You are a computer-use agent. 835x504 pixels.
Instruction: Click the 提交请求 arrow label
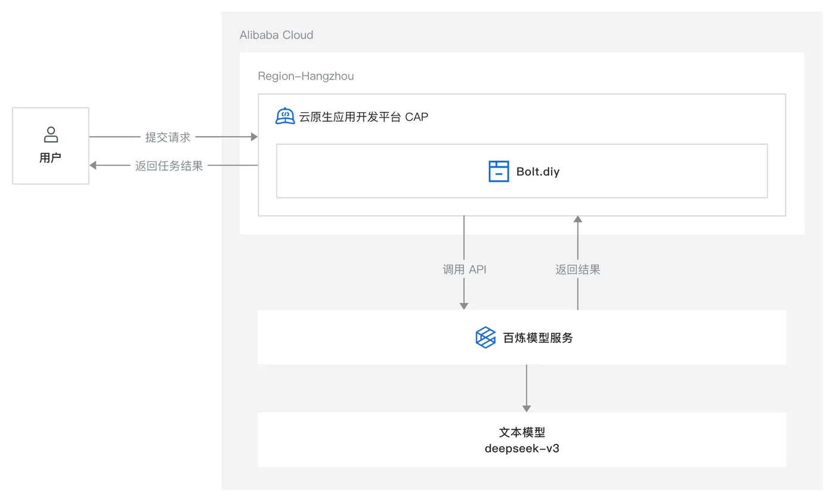[x=168, y=137]
